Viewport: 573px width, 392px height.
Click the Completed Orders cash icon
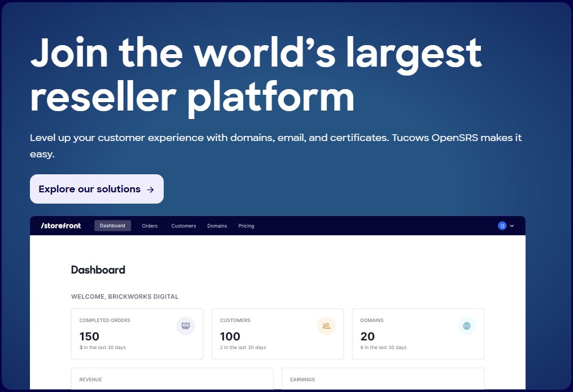pos(186,325)
